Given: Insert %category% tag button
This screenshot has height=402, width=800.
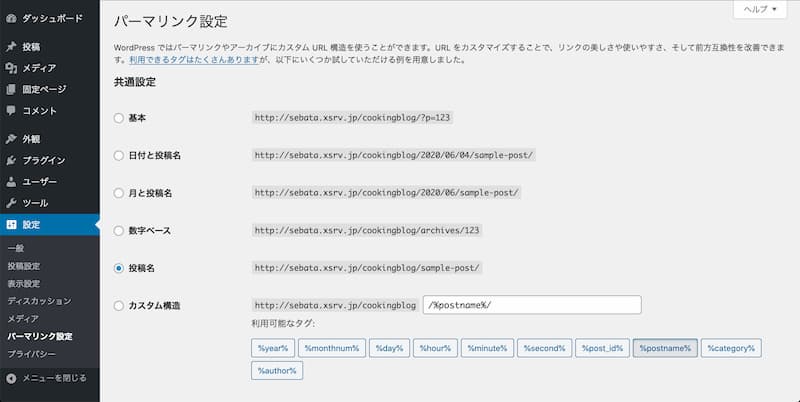Looking at the screenshot, I should (x=731, y=348).
